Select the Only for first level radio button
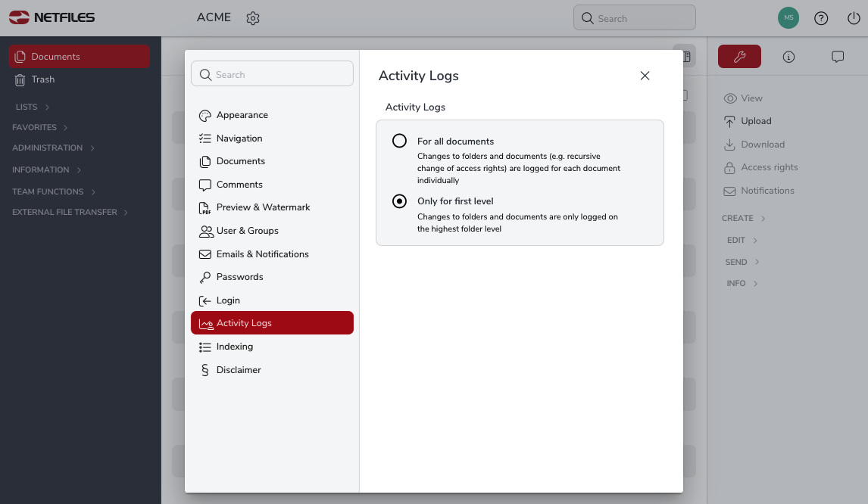Screen dimensions: 868x504 (x=399, y=201)
